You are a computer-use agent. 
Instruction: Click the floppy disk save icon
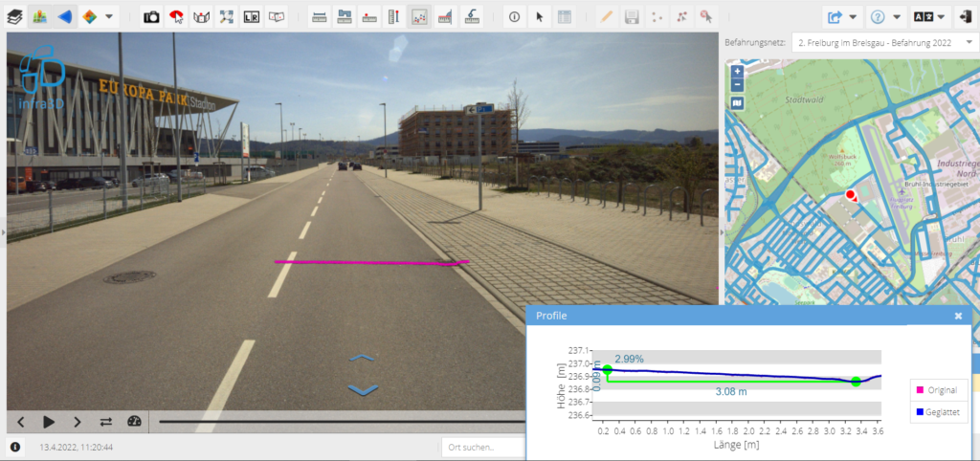[632, 17]
